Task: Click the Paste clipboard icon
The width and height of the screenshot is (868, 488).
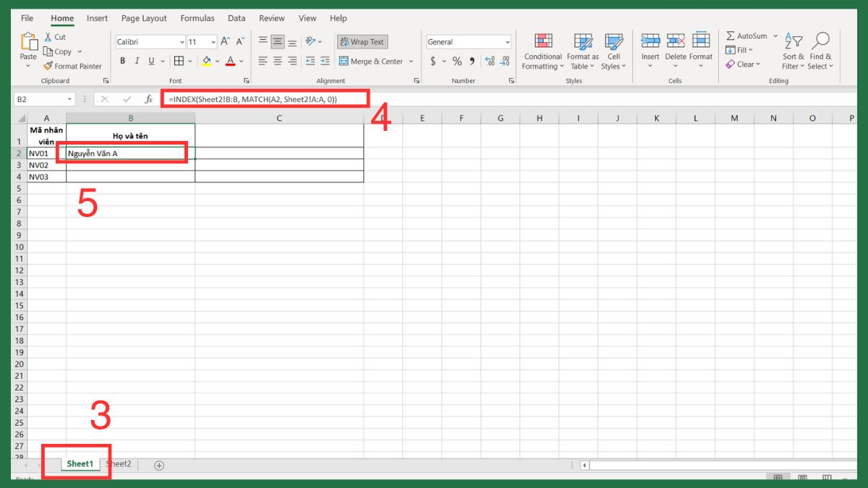Action: tap(28, 41)
